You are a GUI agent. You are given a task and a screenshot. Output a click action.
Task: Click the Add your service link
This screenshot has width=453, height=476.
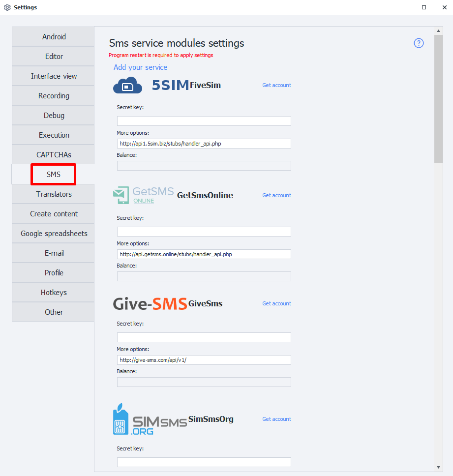(x=140, y=67)
